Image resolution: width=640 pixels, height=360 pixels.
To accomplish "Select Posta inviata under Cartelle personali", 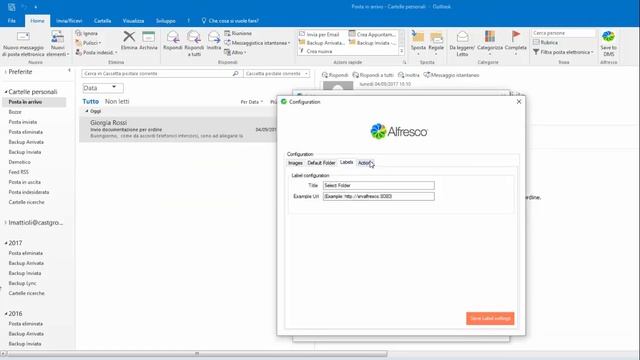I will (23, 122).
